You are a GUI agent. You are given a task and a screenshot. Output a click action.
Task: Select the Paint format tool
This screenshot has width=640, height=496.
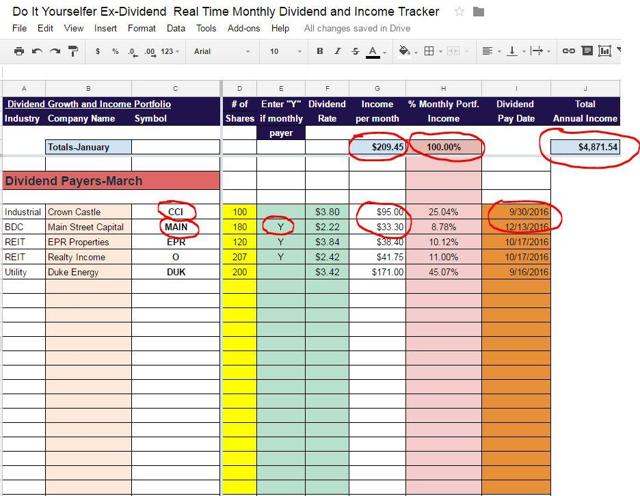pyautogui.click(x=73, y=51)
